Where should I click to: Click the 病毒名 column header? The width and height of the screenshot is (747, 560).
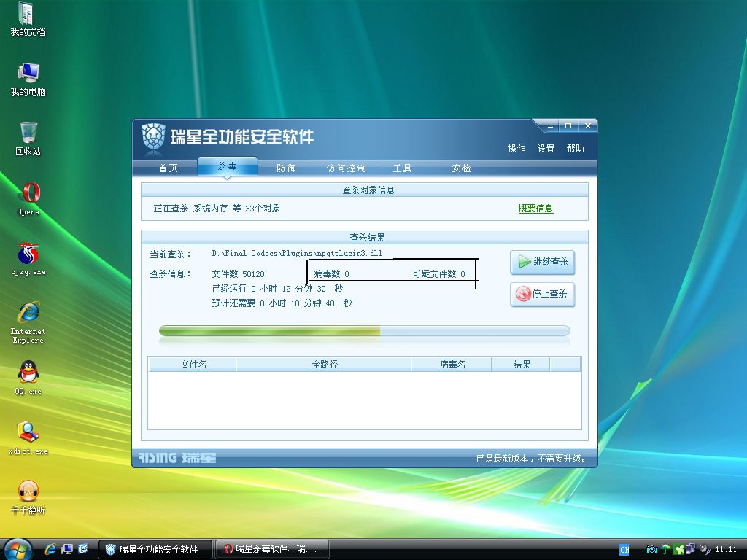pyautogui.click(x=452, y=365)
